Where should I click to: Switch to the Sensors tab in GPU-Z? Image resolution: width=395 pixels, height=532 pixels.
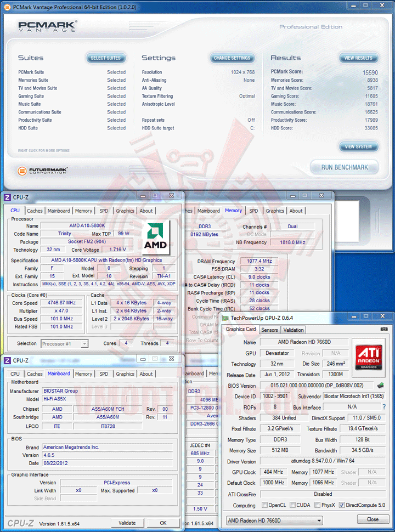tap(269, 330)
